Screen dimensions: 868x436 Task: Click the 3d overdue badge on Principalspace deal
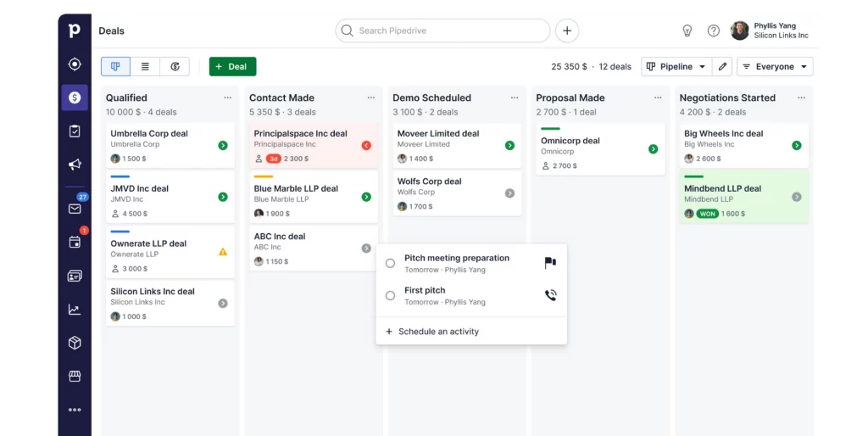point(274,159)
